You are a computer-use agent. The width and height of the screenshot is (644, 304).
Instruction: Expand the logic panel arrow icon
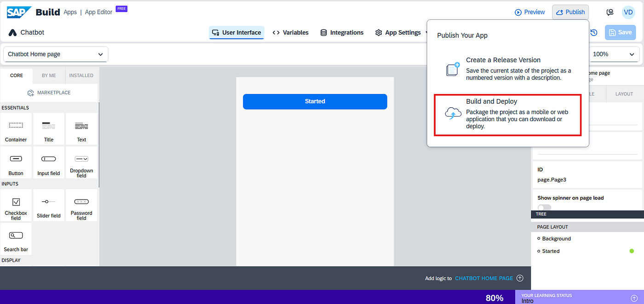[x=520, y=278]
